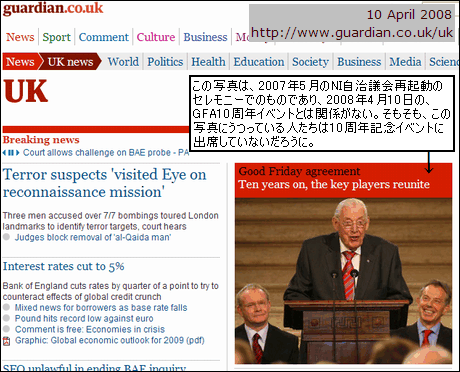Open Education in secondary navigation
The image size is (460, 372).
pyautogui.click(x=259, y=62)
